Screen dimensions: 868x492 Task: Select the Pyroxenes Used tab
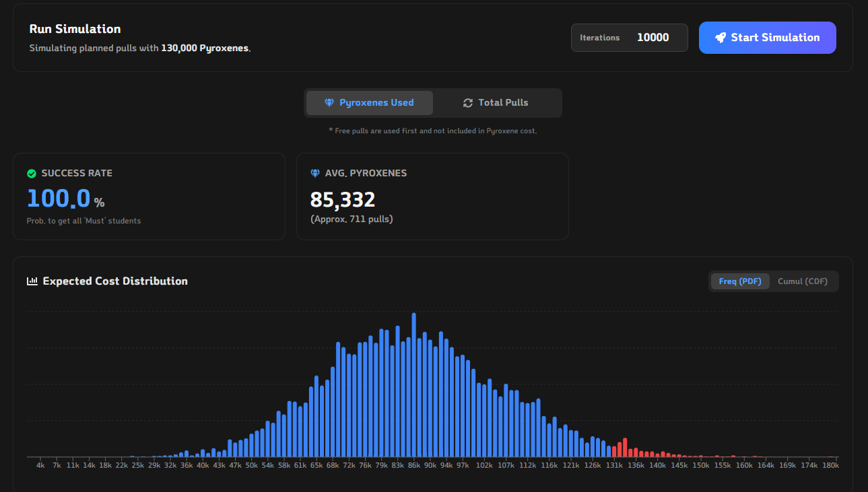[370, 103]
